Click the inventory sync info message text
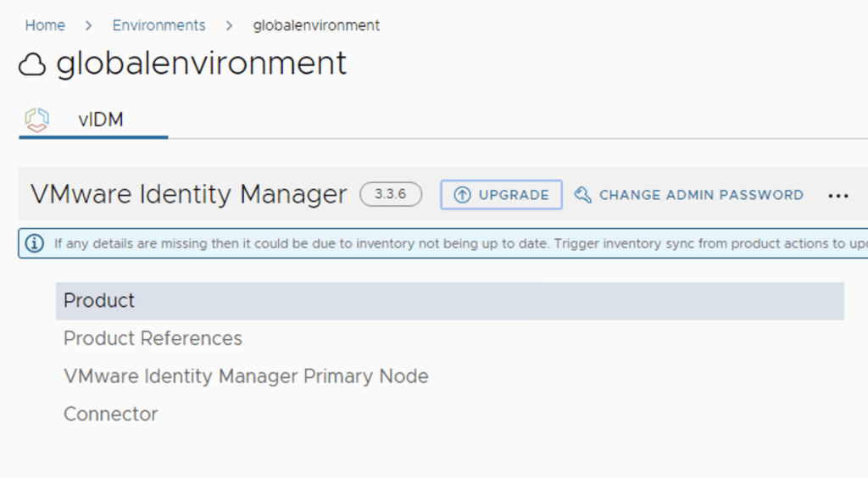This screenshot has height=478, width=868. point(460,243)
